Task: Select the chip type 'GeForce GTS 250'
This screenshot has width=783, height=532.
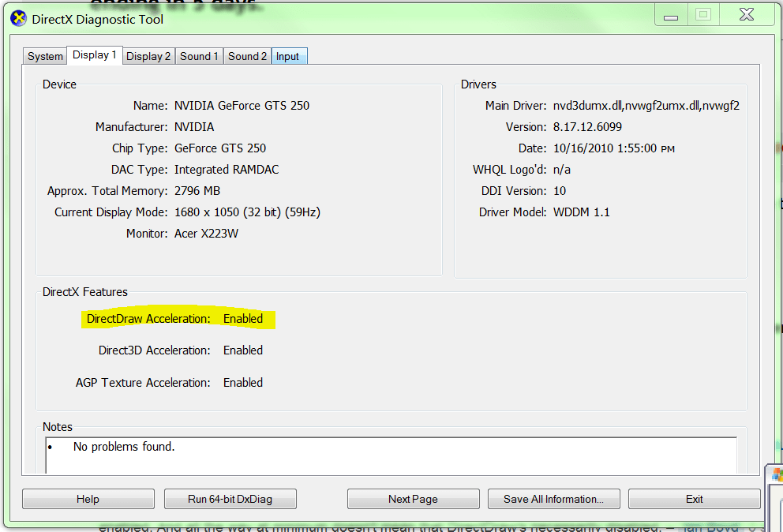Action: [220, 148]
